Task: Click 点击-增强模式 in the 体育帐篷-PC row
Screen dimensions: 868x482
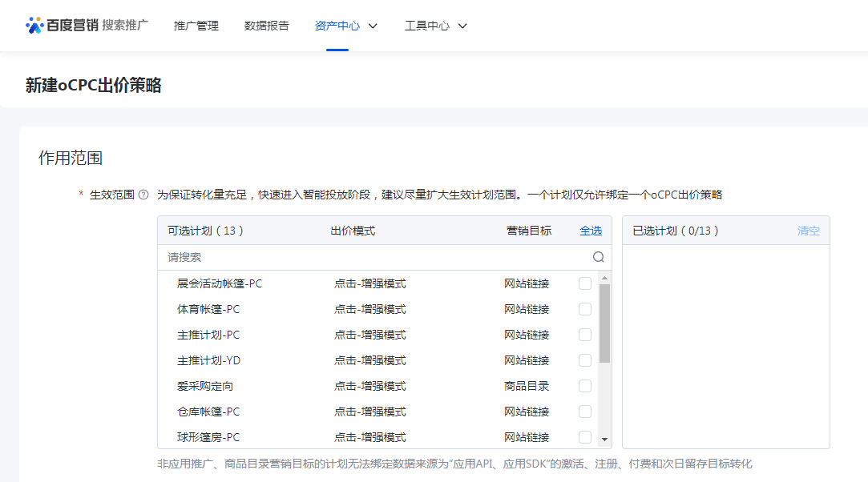Action: click(369, 309)
